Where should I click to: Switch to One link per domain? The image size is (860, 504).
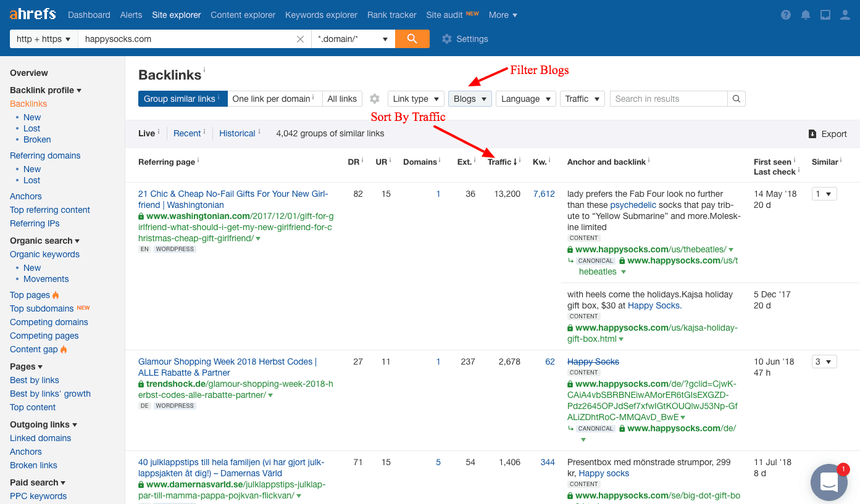(274, 99)
